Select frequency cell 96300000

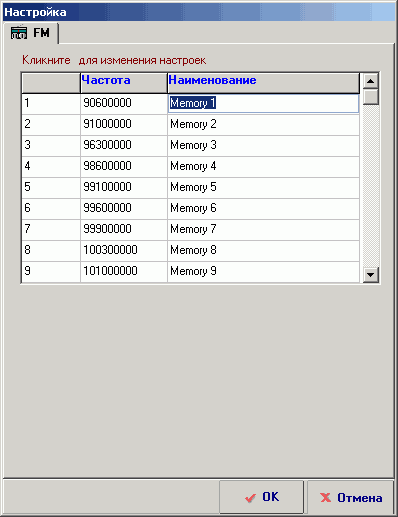click(x=124, y=146)
